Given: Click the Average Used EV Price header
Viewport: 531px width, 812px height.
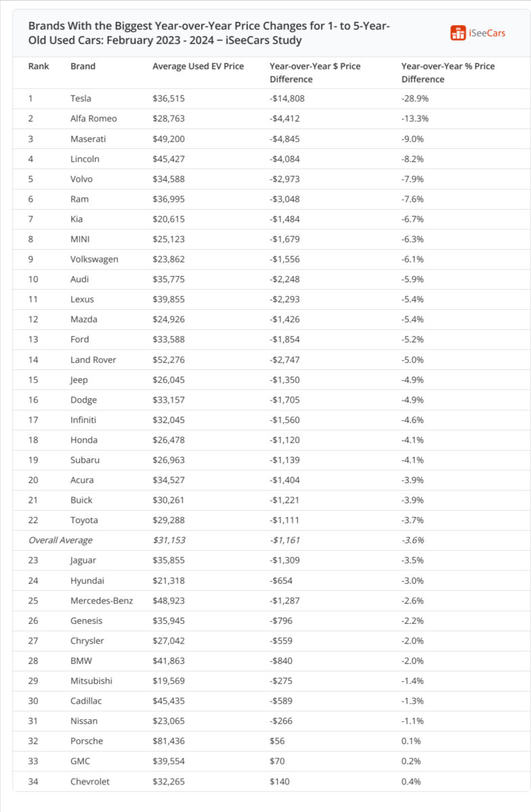Looking at the screenshot, I should pyautogui.click(x=198, y=66).
